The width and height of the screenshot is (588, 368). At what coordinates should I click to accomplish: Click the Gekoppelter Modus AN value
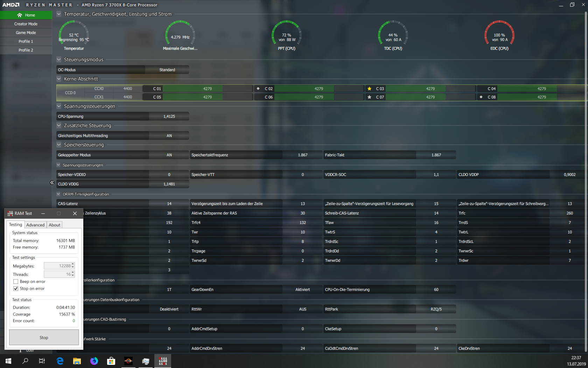169,155
